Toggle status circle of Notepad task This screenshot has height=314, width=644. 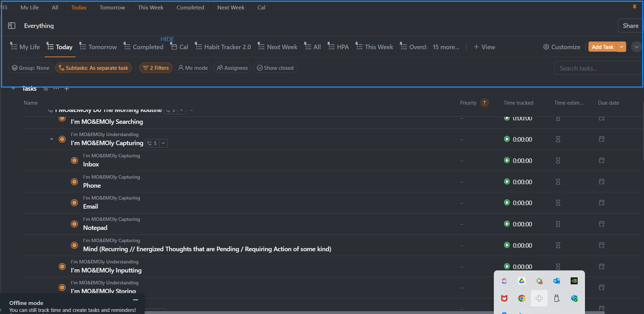click(x=74, y=224)
